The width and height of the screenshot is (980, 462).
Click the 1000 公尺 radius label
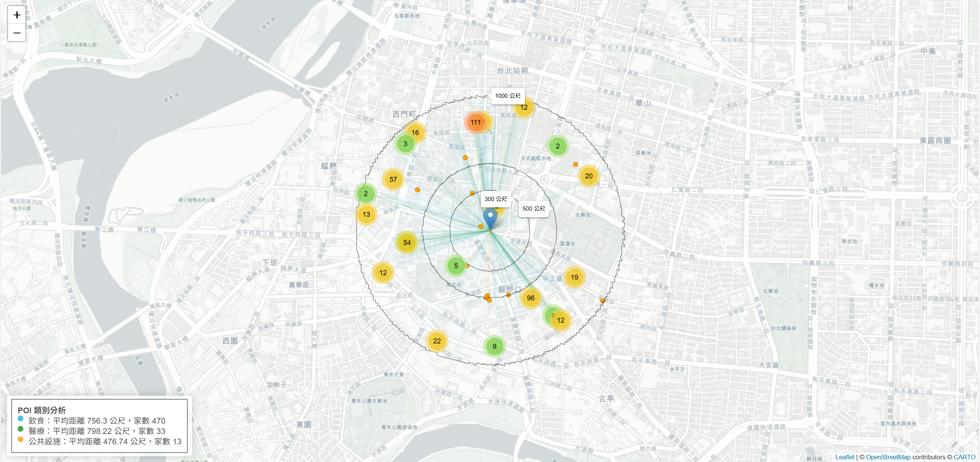508,96
